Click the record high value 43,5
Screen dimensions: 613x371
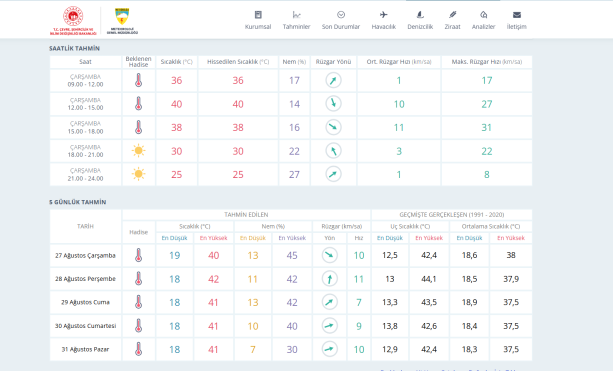click(429, 302)
